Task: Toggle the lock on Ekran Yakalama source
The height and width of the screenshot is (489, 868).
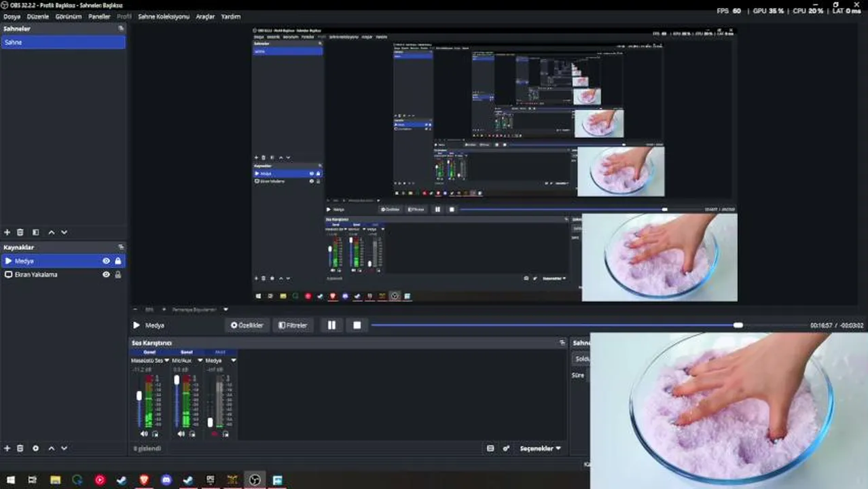Action: (118, 274)
